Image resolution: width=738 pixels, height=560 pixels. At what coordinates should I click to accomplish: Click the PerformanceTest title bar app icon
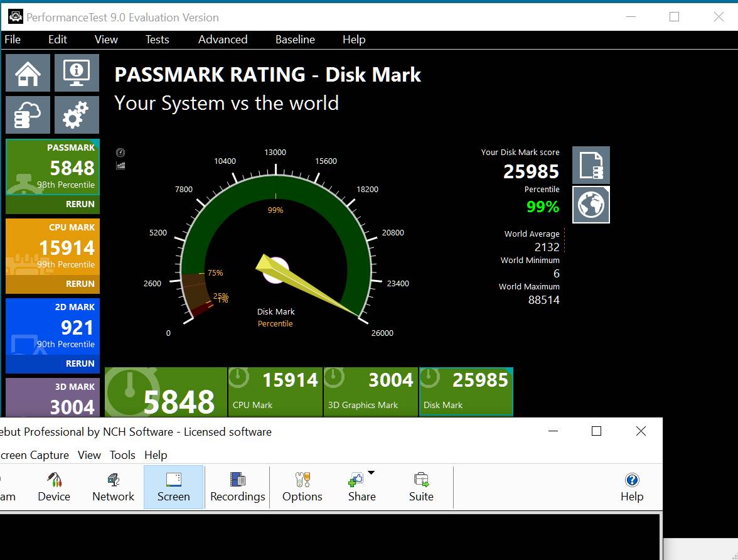point(16,17)
